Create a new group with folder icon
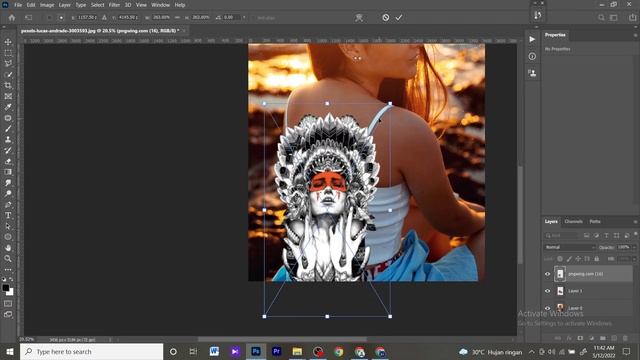This screenshot has width=640, height=360. coord(602,338)
